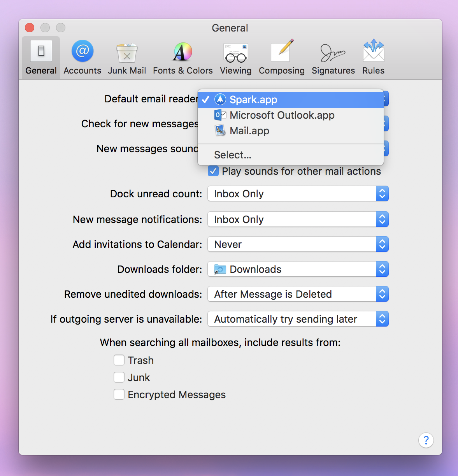Click the Outlook icon in the menu
The width and height of the screenshot is (458, 476).
[220, 115]
